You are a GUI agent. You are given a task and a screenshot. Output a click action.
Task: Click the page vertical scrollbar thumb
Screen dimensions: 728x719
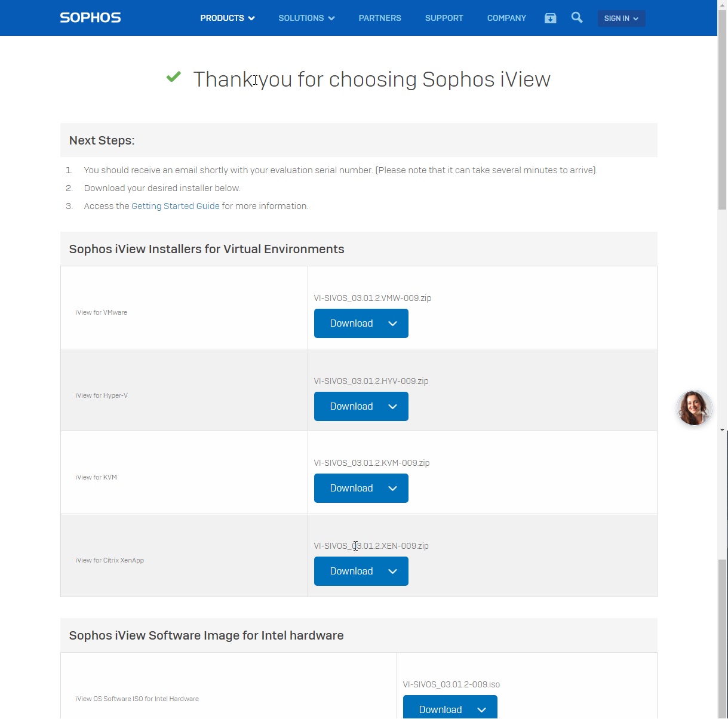pyautogui.click(x=723, y=110)
